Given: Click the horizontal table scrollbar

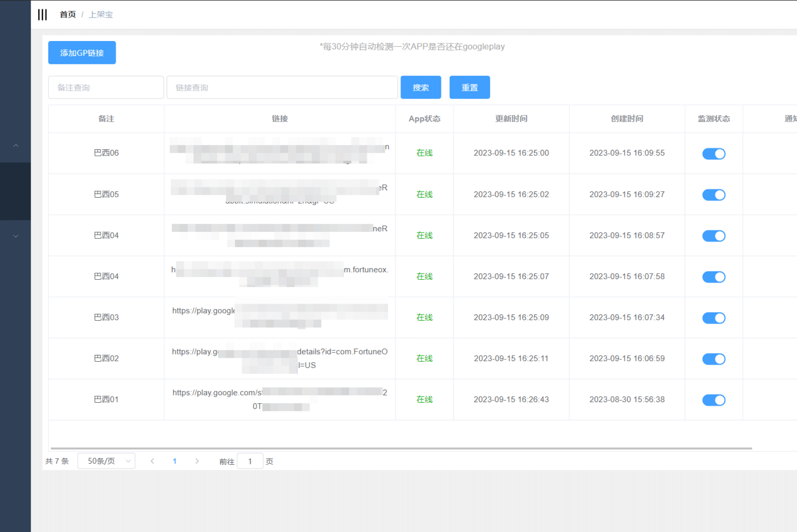Looking at the screenshot, I should pos(400,448).
